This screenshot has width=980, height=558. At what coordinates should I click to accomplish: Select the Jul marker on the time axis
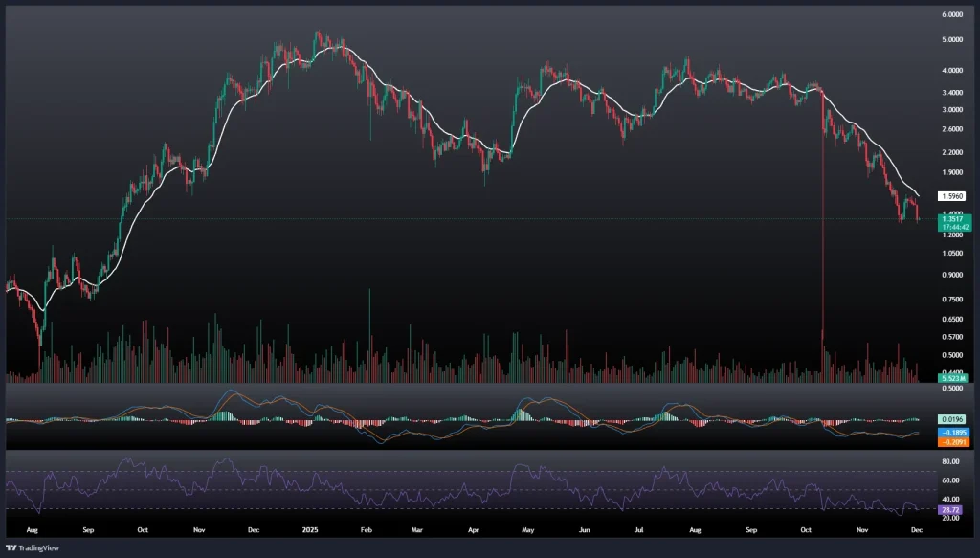[x=637, y=528]
